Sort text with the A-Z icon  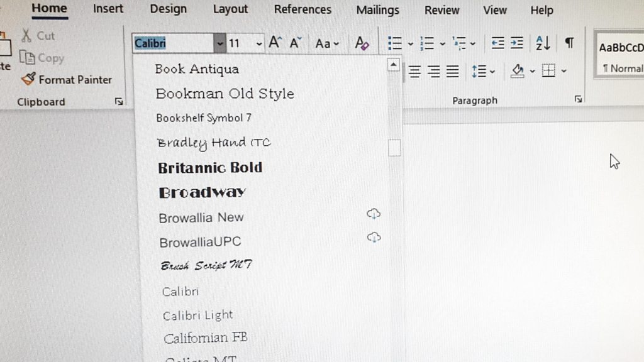(543, 43)
